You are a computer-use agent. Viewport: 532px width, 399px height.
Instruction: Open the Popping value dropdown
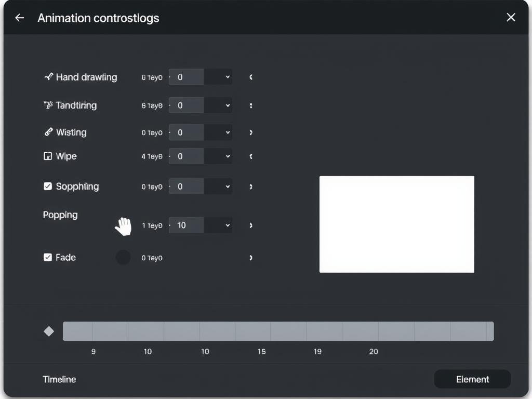tap(218, 225)
